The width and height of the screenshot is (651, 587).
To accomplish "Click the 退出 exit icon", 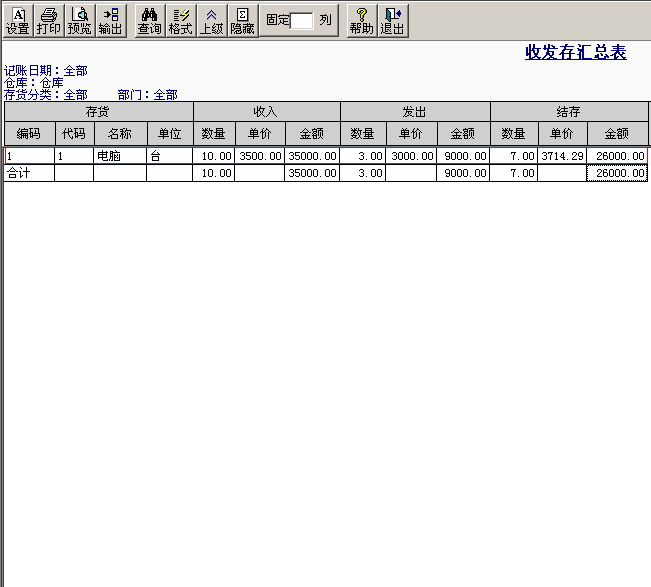I will coord(393,21).
